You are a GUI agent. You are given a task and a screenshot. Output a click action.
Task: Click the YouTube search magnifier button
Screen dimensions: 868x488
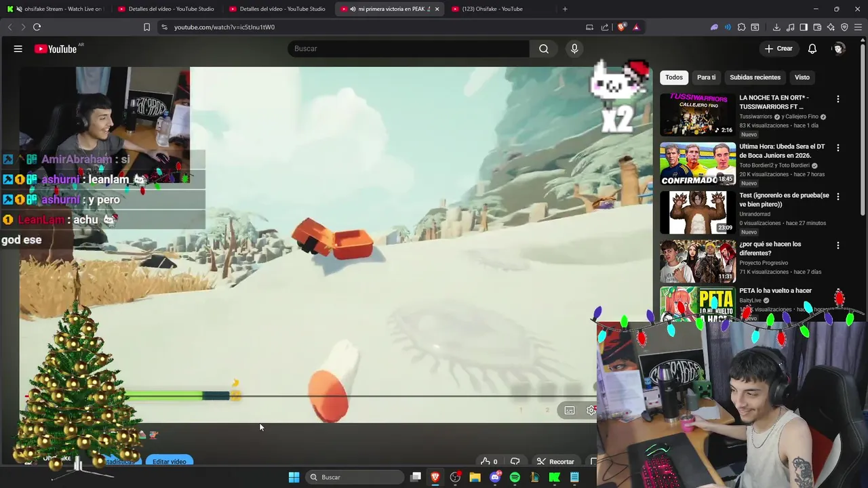[544, 49]
